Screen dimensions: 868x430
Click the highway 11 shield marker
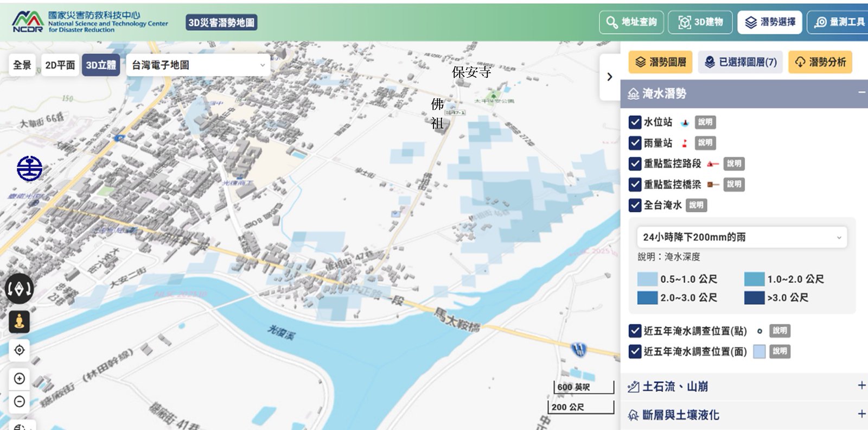[x=579, y=349]
